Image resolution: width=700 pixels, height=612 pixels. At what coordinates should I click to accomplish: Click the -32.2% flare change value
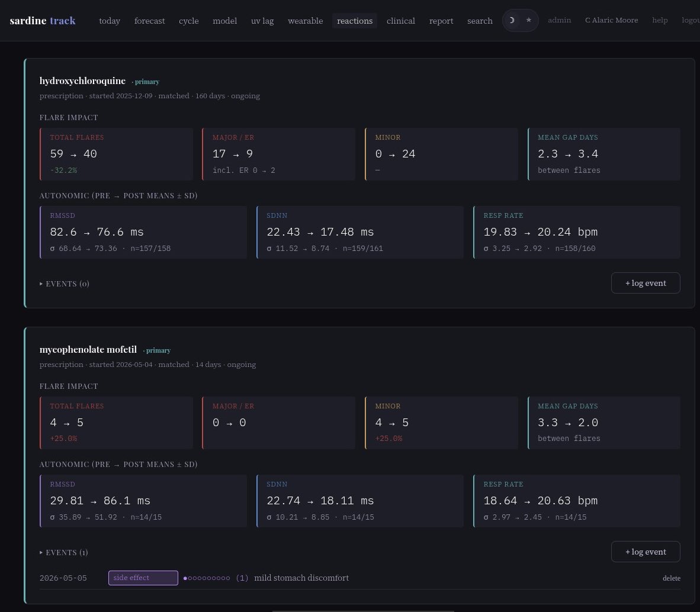click(63, 170)
